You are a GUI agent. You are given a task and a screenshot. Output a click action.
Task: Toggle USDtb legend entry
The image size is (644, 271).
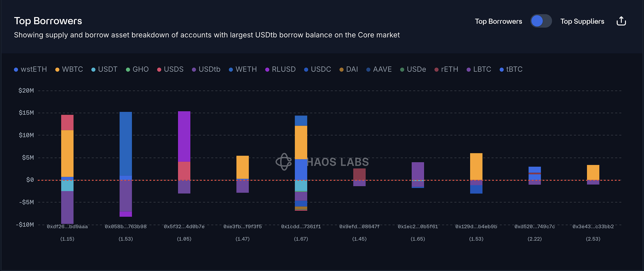(206, 69)
